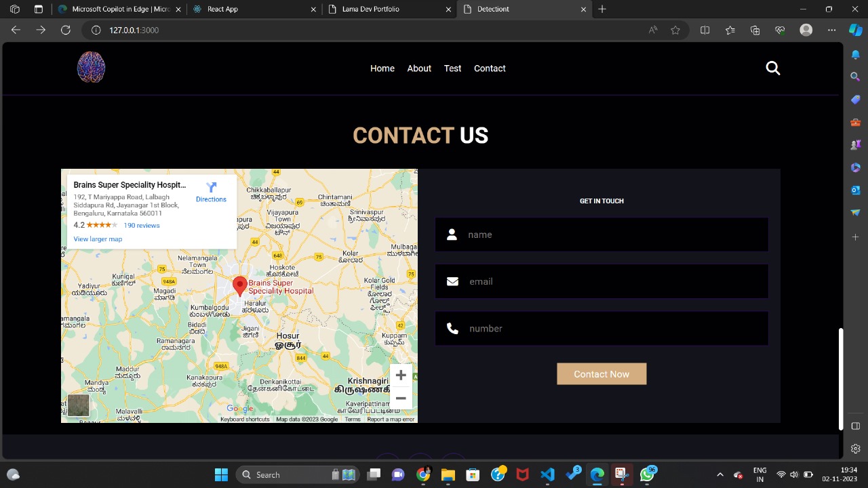868x488 pixels.
Task: Open the Test nav link
Action: coord(452,68)
